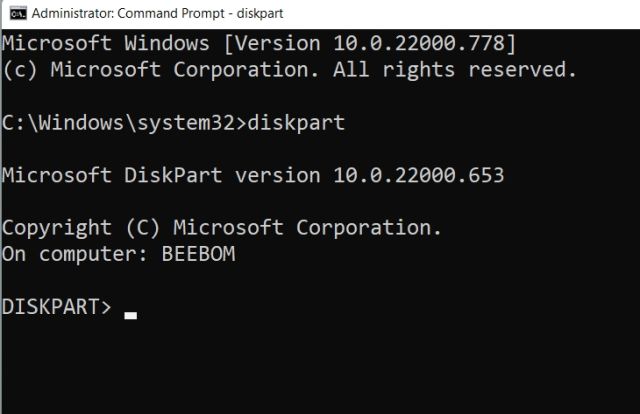Click the blinking cursor after the DISKPART prompt
Viewport: 640px width, 414px height.
pyautogui.click(x=130, y=314)
